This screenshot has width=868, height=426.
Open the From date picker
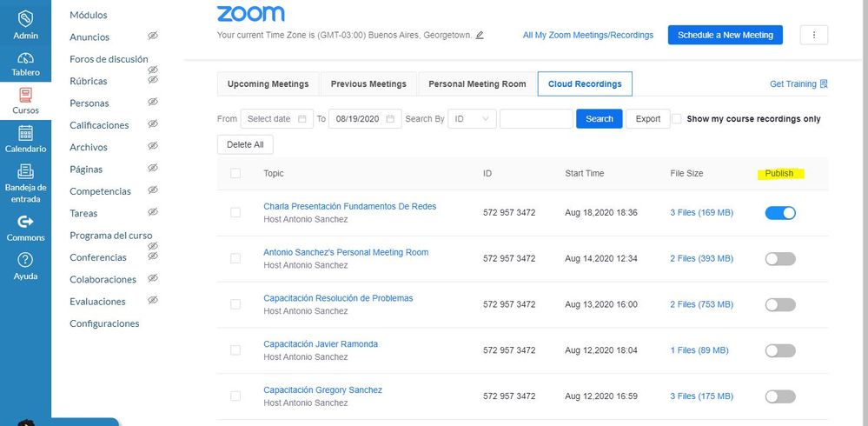[276, 119]
